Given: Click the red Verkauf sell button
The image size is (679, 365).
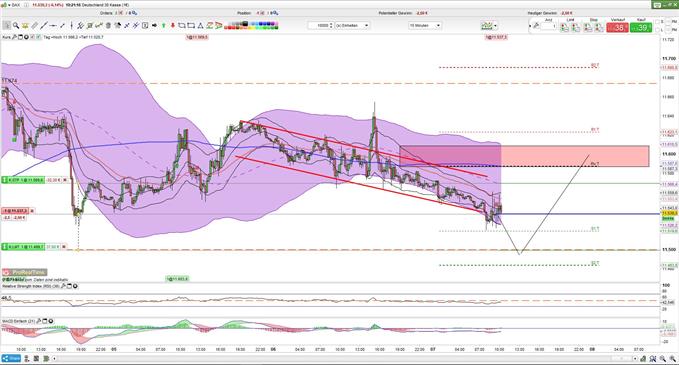Looking at the screenshot, I should 618,28.
